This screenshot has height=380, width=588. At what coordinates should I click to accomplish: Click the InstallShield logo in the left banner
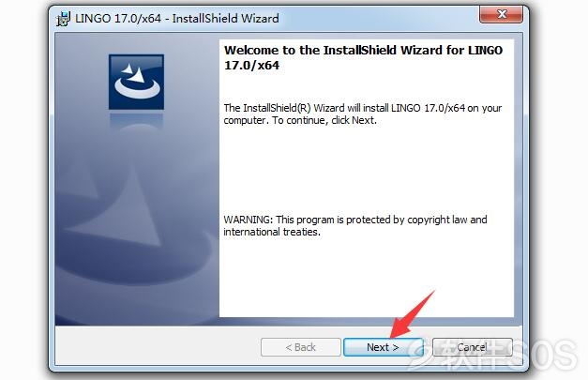[137, 82]
